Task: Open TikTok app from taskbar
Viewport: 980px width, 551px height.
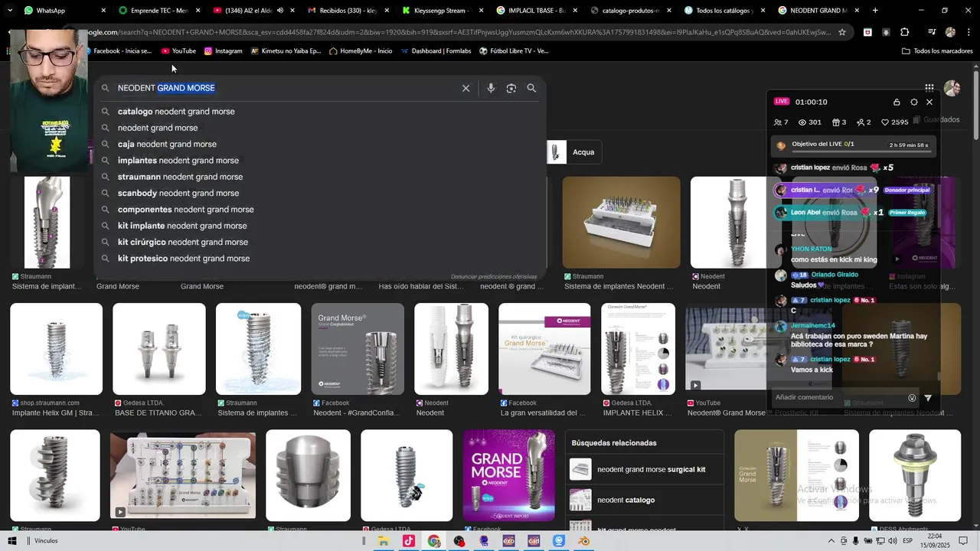Action: click(x=409, y=541)
